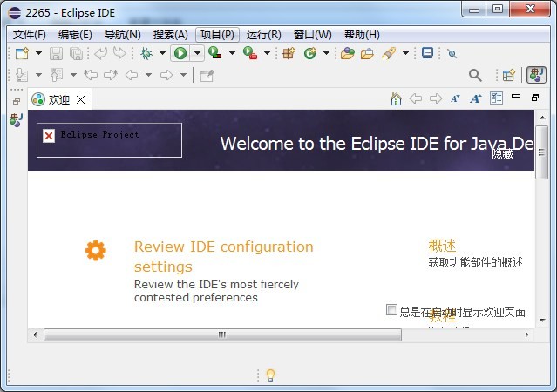
Task: Expand the Coverage dropdown arrow
Action: [232, 54]
